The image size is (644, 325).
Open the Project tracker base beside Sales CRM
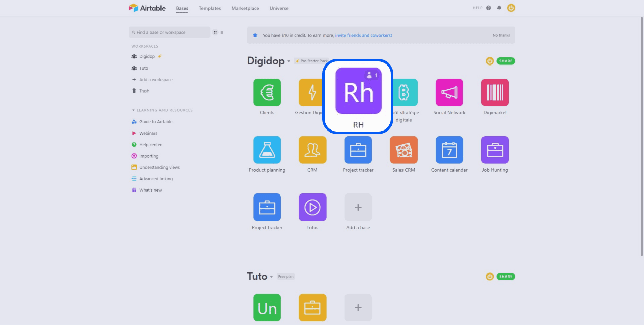click(x=358, y=150)
